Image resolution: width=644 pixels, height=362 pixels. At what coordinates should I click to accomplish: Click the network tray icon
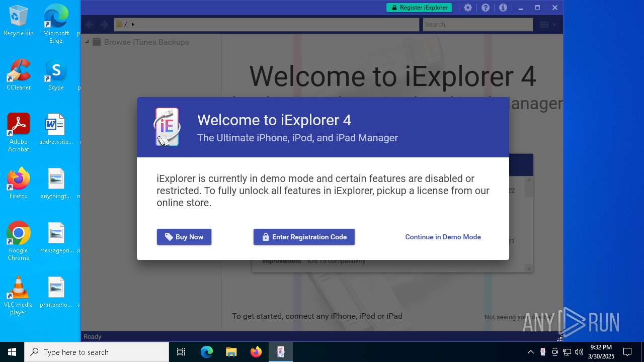[567, 352]
